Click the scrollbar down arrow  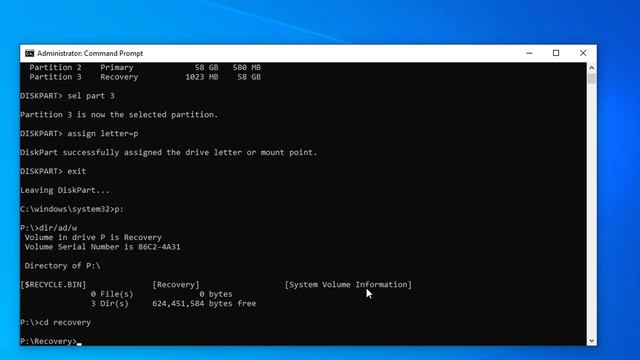(591, 341)
